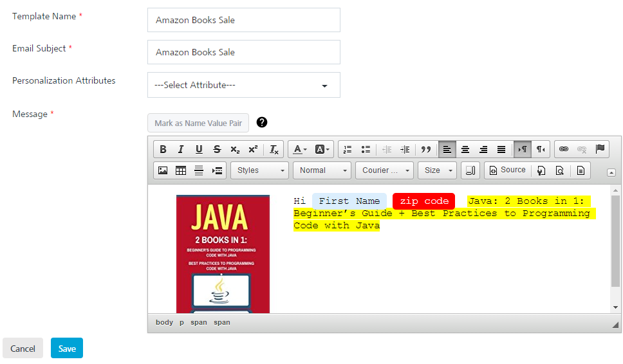Justify the paragraph text

[501, 149]
